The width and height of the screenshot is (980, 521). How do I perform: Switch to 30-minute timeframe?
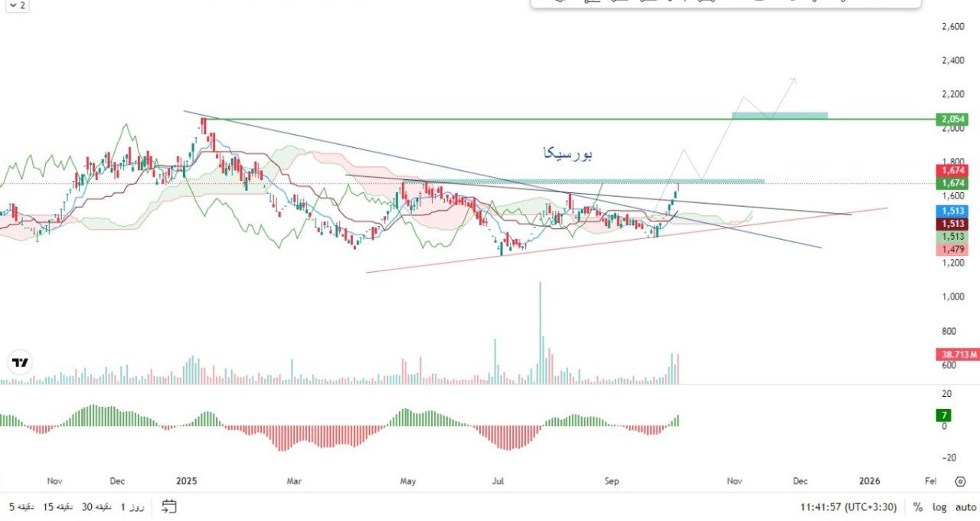[97, 506]
